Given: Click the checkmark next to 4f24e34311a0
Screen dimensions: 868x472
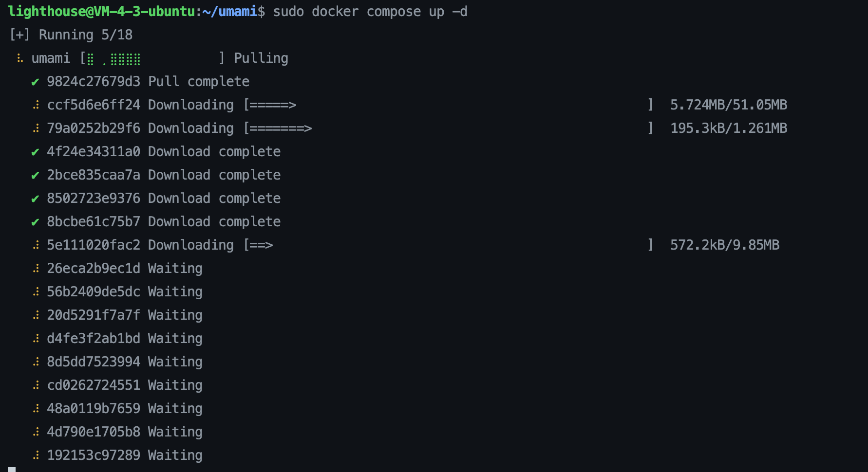Looking at the screenshot, I should point(35,152).
